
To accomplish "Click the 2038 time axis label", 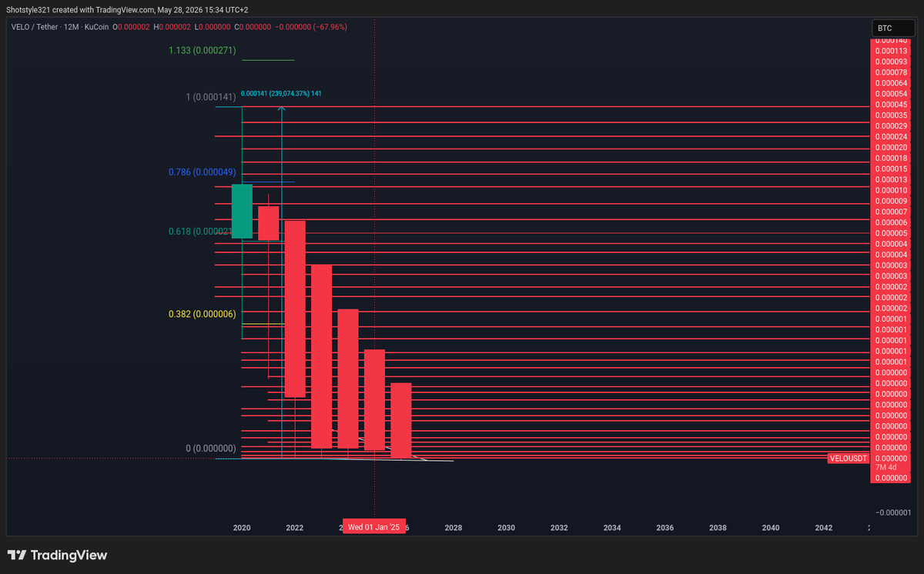I will click(718, 528).
